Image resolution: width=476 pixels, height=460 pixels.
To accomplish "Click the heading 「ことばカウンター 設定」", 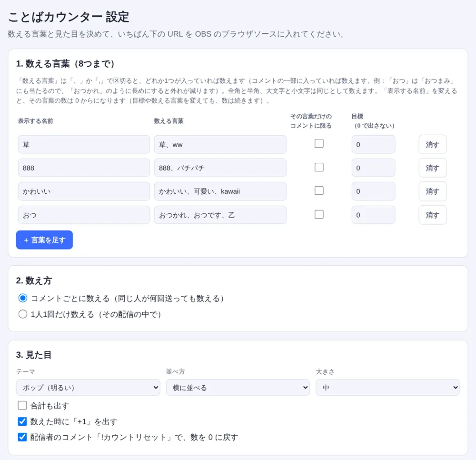I will [69, 17].
